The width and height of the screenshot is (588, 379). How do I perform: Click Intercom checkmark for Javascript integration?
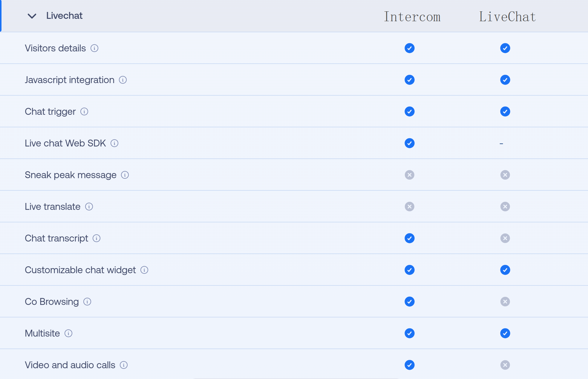410,80
